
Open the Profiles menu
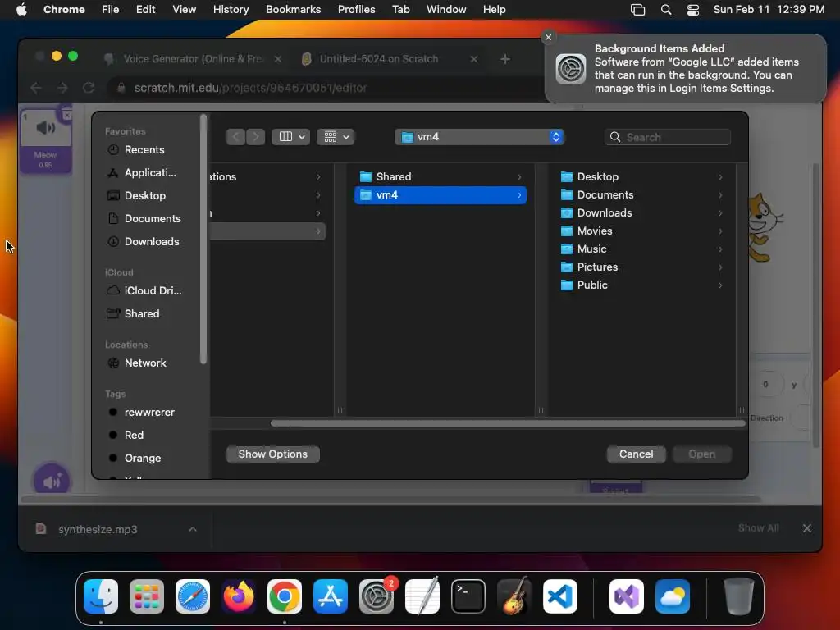point(356,10)
